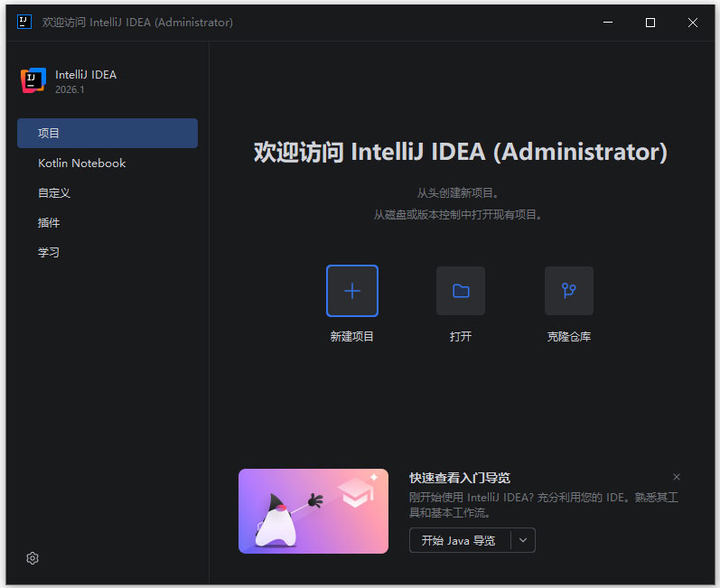Screen dimensions: 720x588
Task: Click the 克隆仓库 label
Action: 569,337
